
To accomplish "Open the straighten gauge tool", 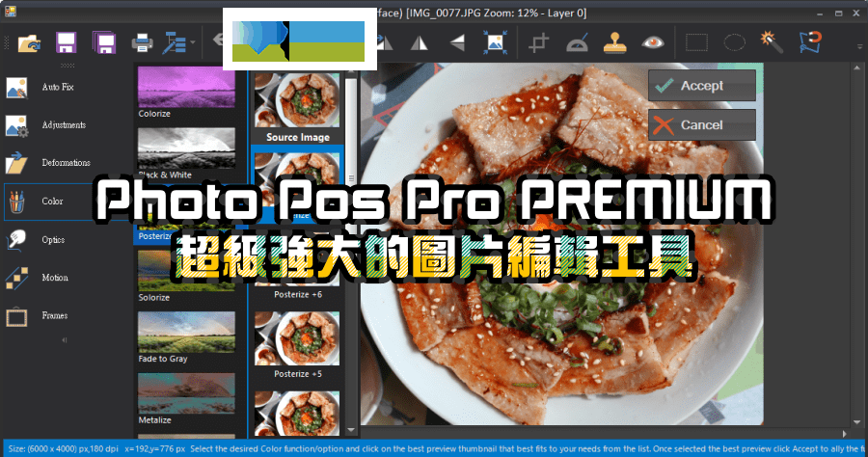I will 577,42.
